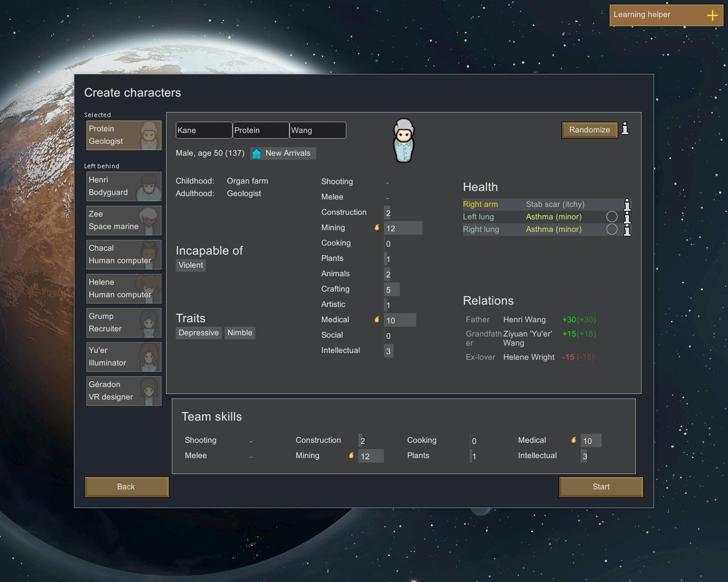Go Back to previous screen
The height and width of the screenshot is (582, 728).
126,487
